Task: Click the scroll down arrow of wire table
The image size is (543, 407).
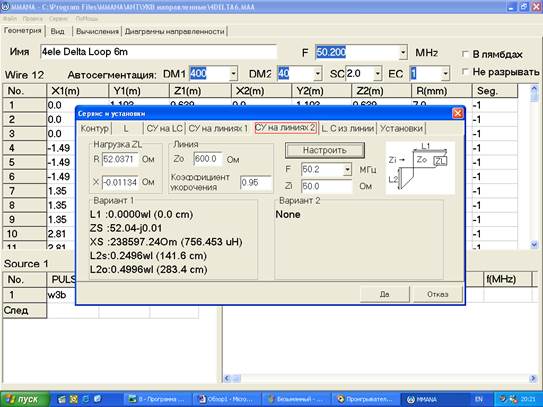Action: [x=534, y=245]
